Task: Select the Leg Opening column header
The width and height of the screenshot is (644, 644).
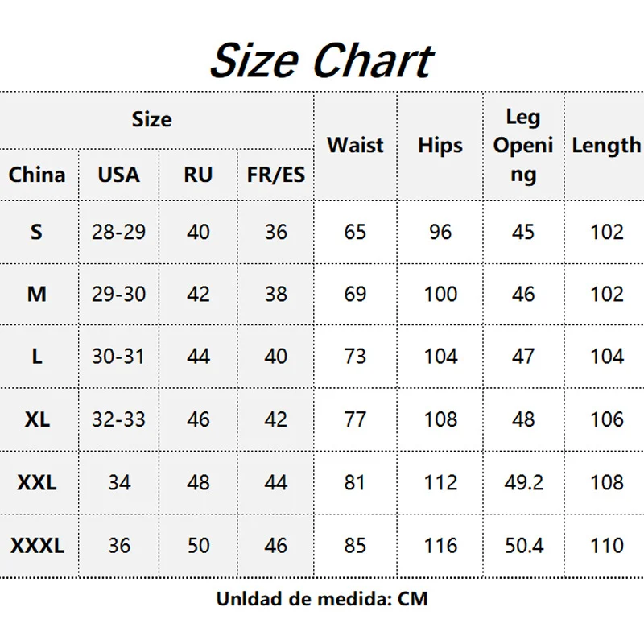Action: (x=523, y=146)
